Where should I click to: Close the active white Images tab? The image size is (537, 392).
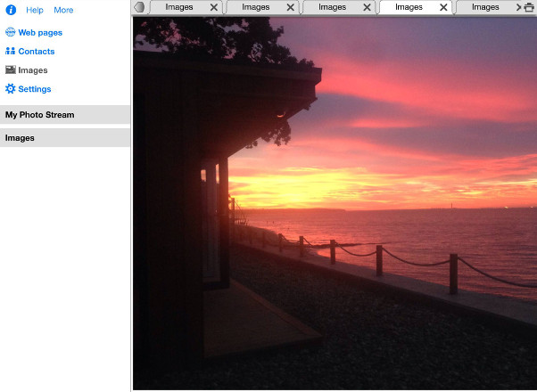pos(443,7)
